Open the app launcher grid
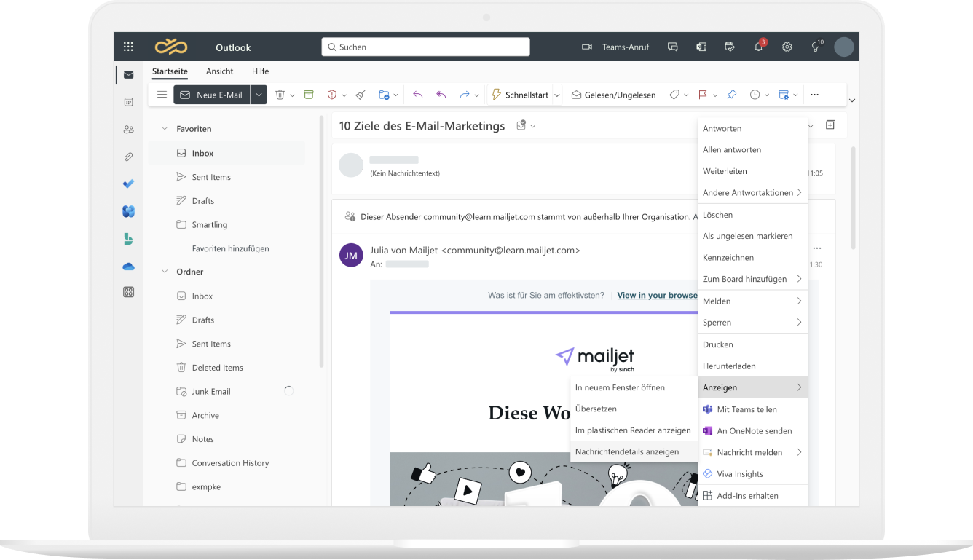Viewport: 973px width, 560px height. (128, 47)
